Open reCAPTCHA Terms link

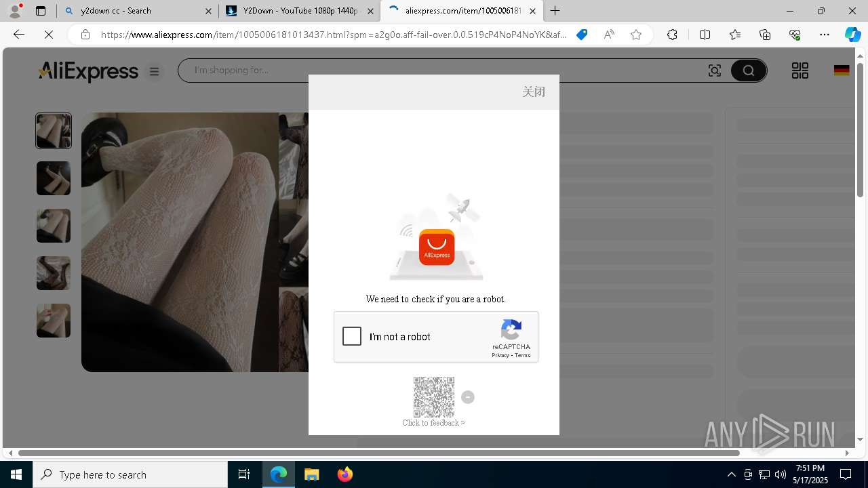[523, 355]
